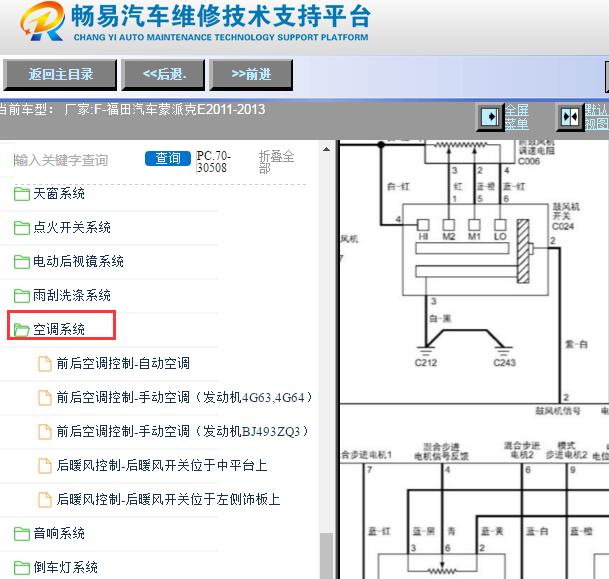Click the 鼓风机信号 label in diagram
Screen dimensions: 609x579
click(x=558, y=410)
